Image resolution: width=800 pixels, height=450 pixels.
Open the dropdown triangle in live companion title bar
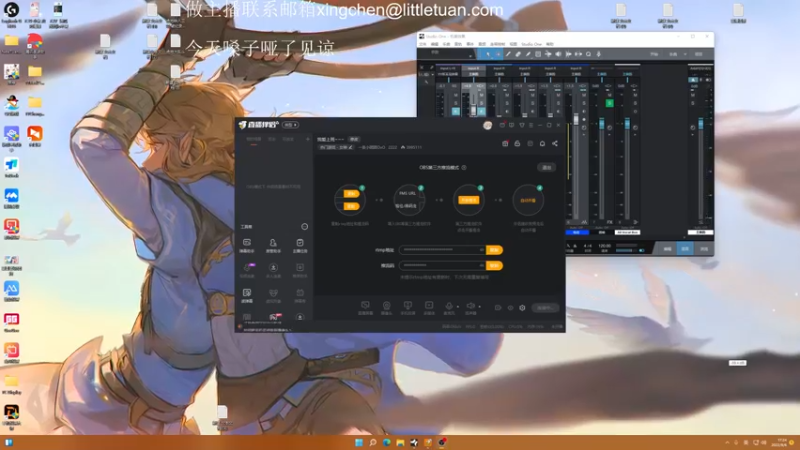pyautogui.click(x=522, y=125)
